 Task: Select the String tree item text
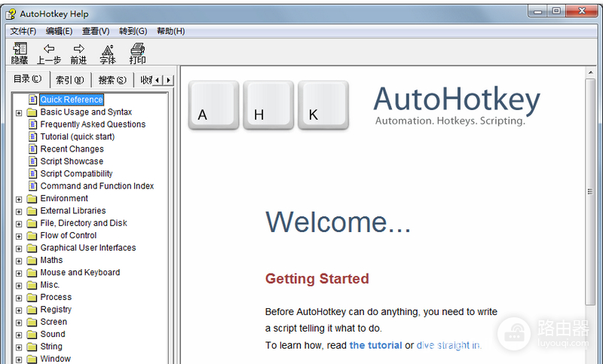51,347
